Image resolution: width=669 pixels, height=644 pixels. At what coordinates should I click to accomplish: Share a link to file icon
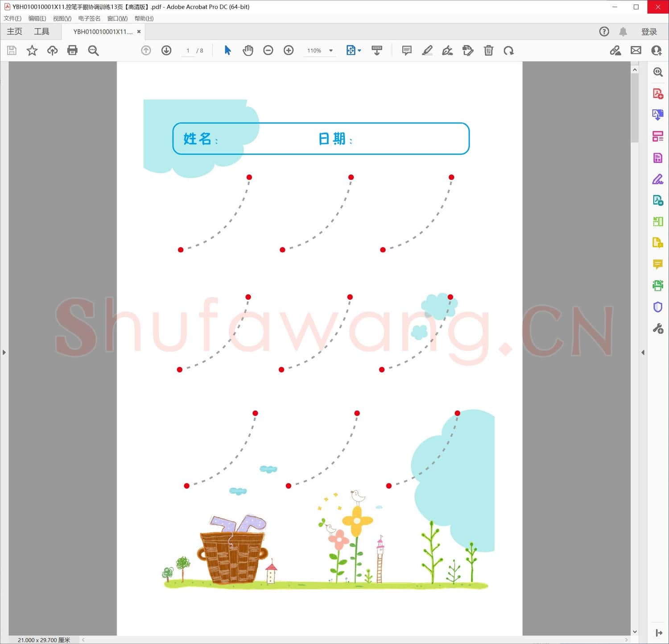tap(615, 50)
